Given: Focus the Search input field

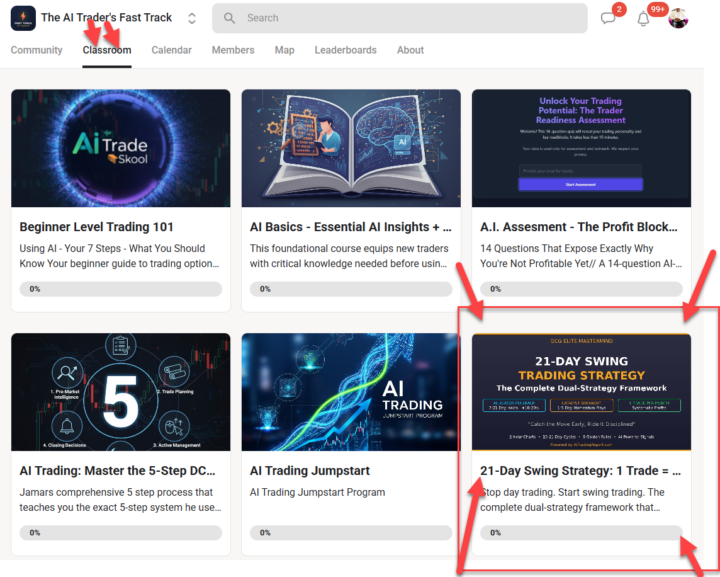Looking at the screenshot, I should point(399,18).
